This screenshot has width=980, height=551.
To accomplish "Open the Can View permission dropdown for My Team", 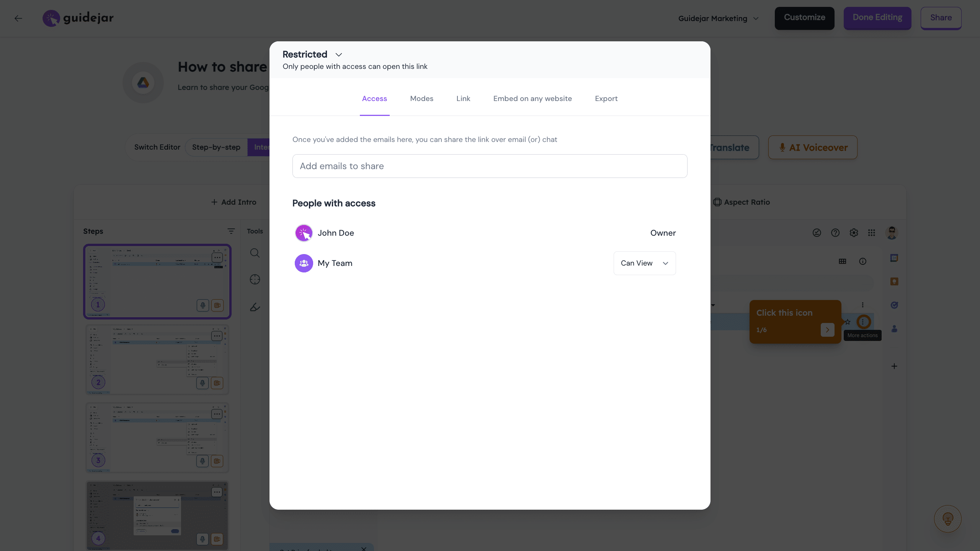I will (644, 263).
